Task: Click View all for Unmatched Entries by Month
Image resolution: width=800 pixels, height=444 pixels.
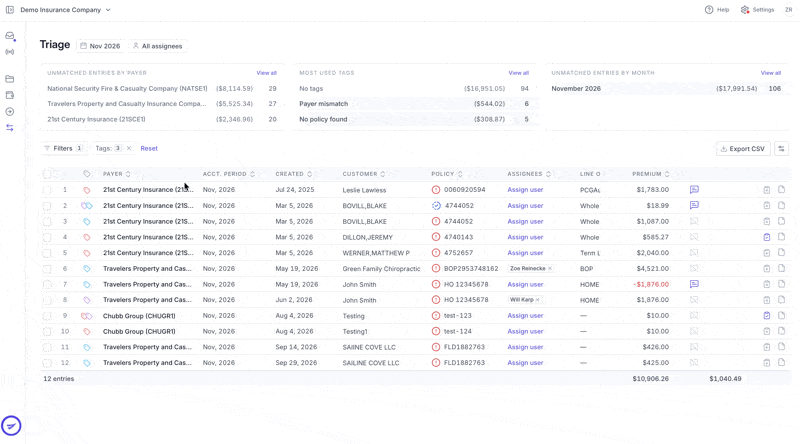Action: pyautogui.click(x=770, y=73)
